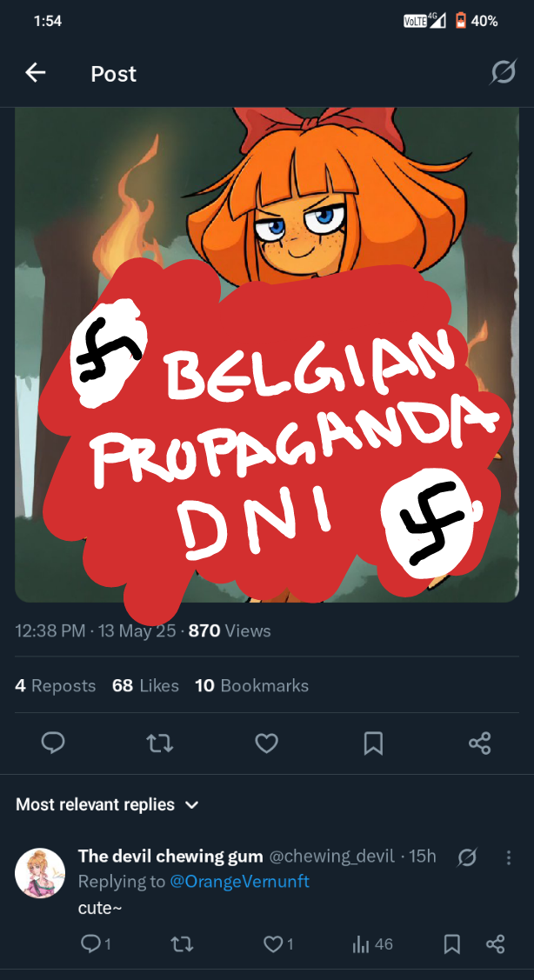Tap the Grok icon on the chewing_devil reply
This screenshot has width=534, height=980.
[467, 857]
